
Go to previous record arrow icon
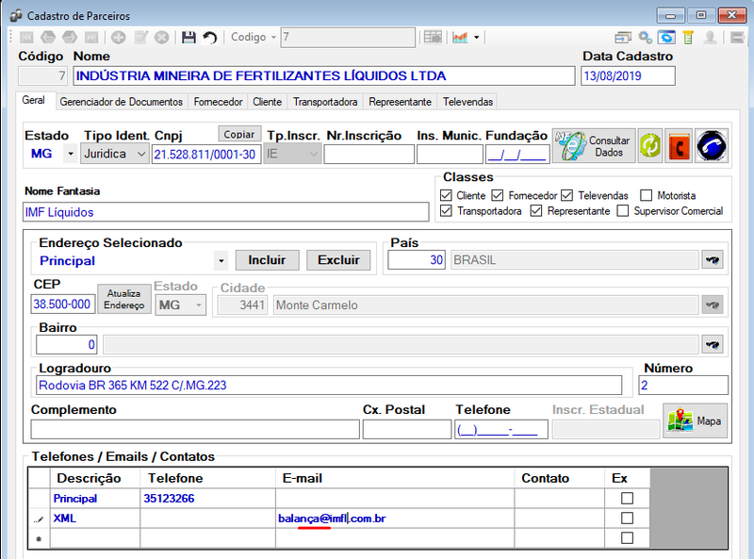48,37
